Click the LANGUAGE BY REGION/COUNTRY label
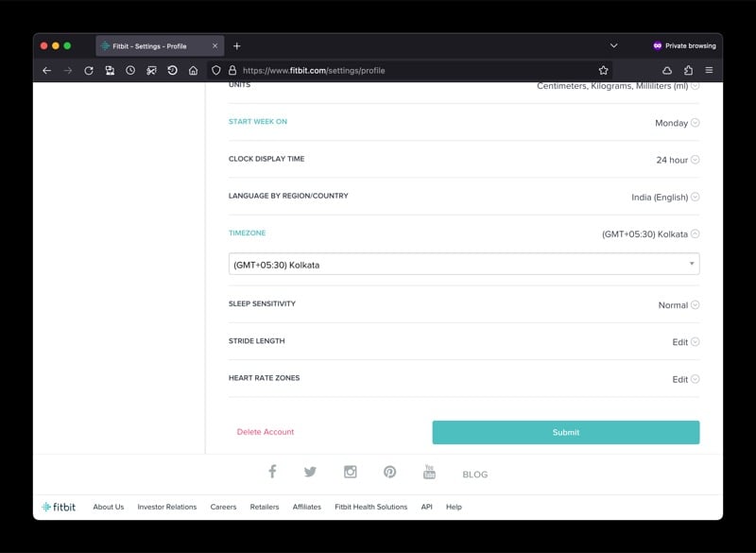The height and width of the screenshot is (553, 756). pos(288,196)
